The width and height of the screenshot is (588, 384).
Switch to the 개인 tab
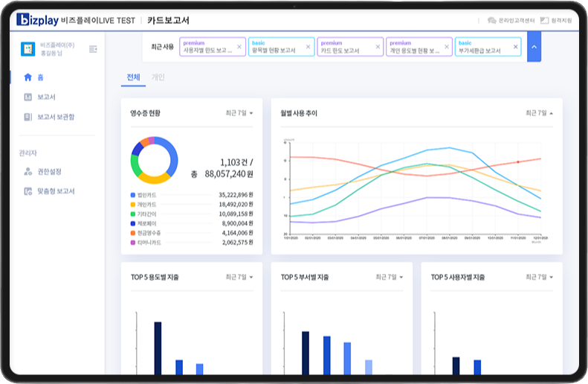pos(158,77)
